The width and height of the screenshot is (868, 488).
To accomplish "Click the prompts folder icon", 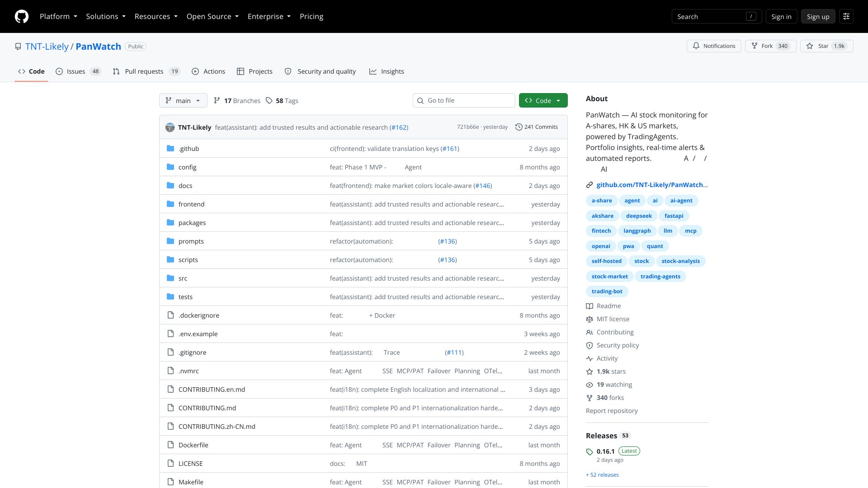I will pyautogui.click(x=170, y=241).
